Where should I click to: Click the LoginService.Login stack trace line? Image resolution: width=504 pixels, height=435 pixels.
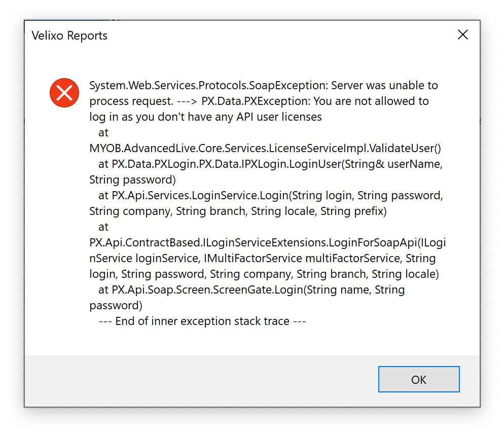271,196
